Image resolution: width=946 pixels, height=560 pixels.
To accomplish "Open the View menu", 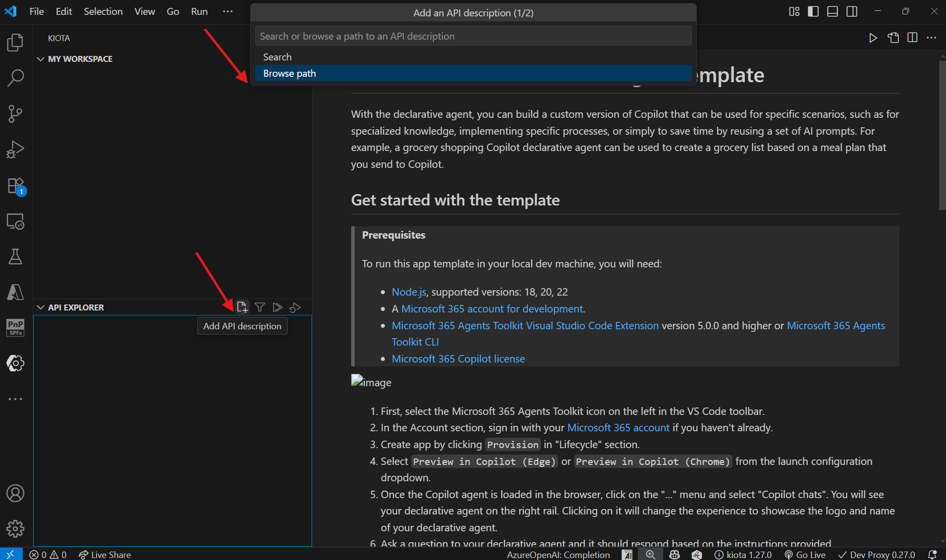I will (x=145, y=11).
